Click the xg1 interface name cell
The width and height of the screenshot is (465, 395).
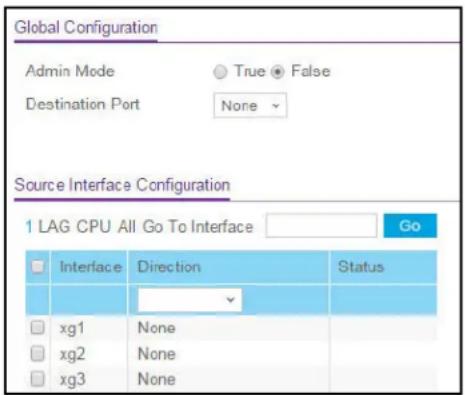coord(72,328)
